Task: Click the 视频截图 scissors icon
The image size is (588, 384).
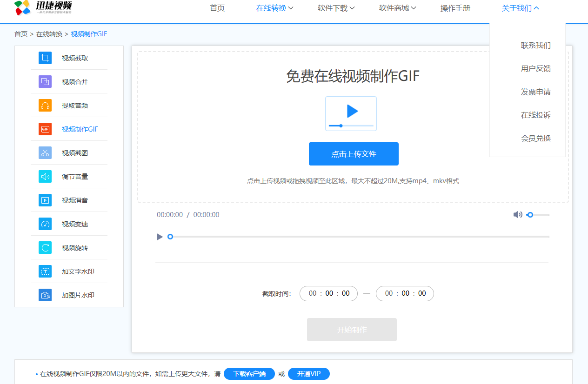Action: pos(45,153)
